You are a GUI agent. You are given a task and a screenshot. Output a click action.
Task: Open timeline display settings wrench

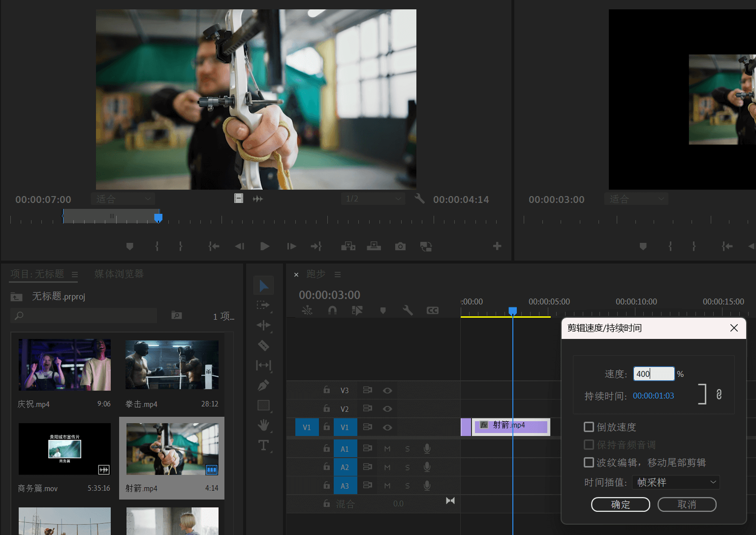point(408,310)
